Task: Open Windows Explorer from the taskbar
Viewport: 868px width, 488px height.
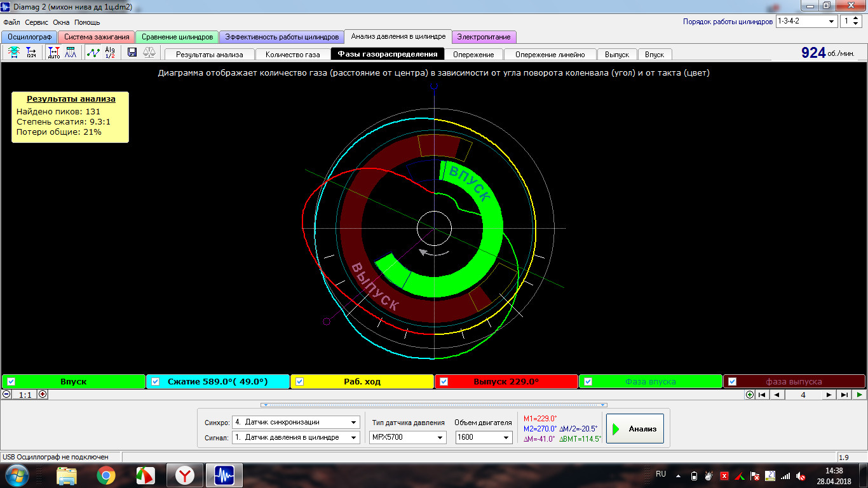Action: pos(67,475)
